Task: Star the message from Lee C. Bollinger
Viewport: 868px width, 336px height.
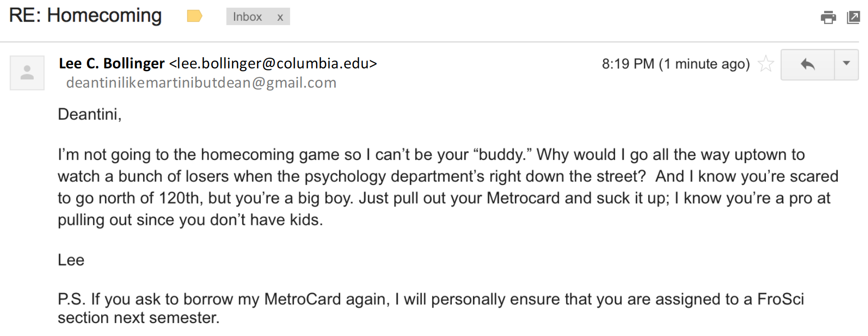Action: click(765, 64)
